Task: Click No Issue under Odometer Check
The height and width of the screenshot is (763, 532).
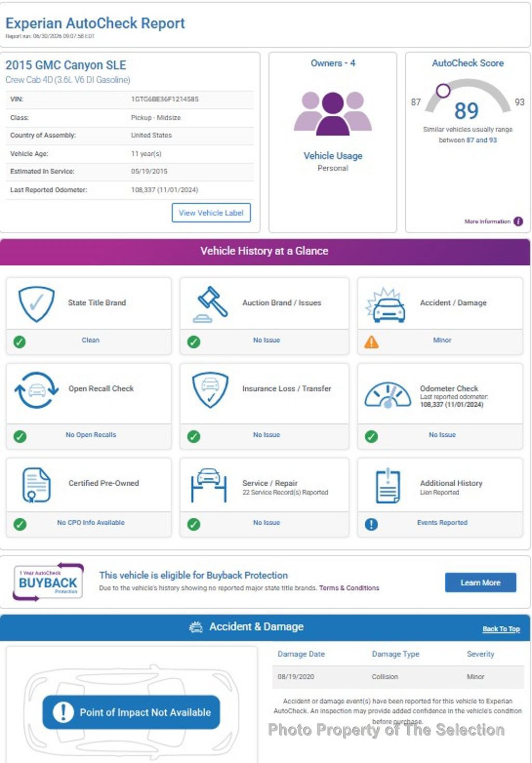Action: coord(442,435)
